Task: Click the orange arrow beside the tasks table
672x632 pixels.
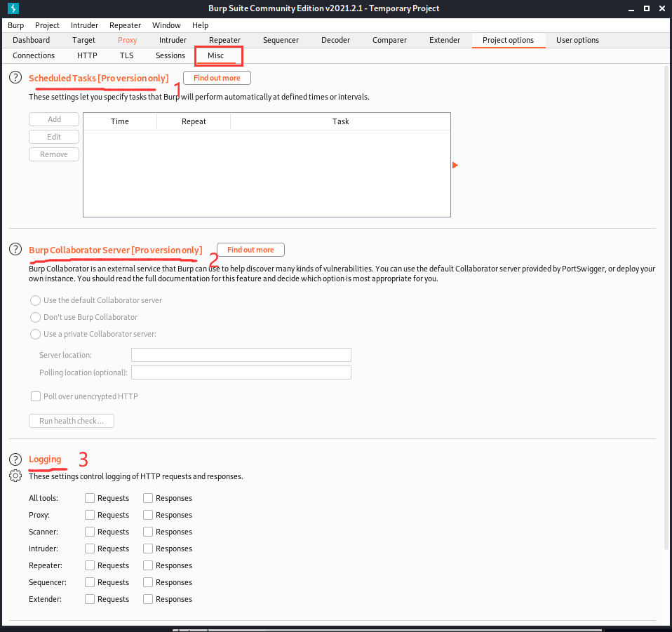Action: point(455,165)
